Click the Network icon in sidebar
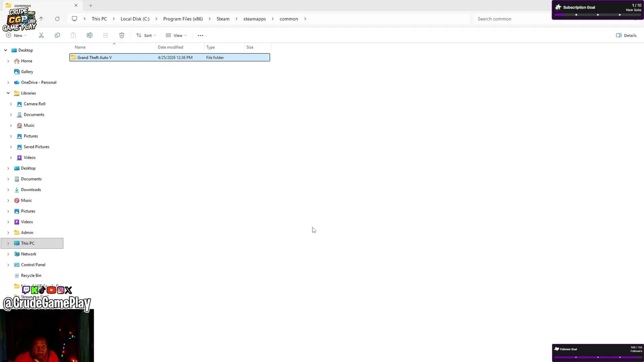644x362 pixels. [x=17, y=254]
